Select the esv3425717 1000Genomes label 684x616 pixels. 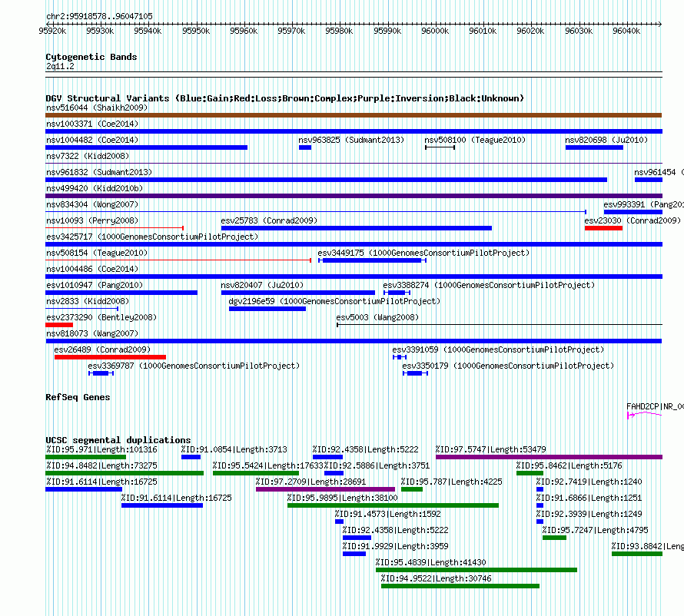click(152, 237)
